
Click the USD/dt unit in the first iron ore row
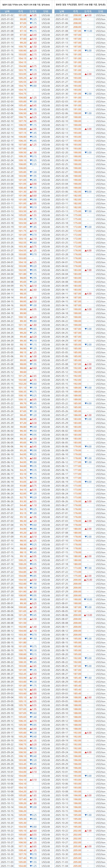click(x=45, y=16)
